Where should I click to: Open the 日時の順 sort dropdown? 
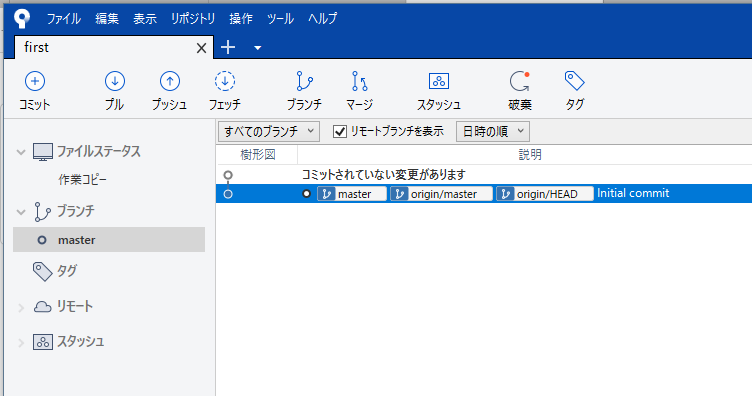(x=493, y=131)
